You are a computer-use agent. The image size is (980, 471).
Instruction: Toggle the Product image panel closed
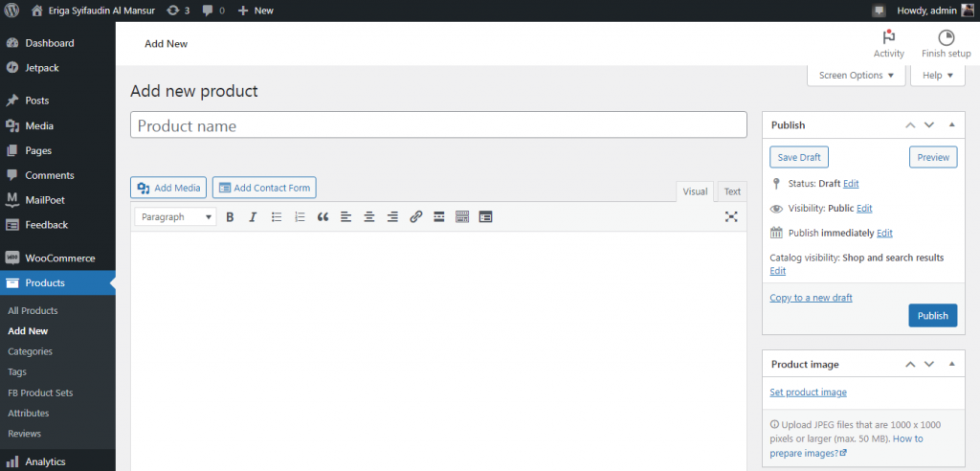tap(951, 365)
